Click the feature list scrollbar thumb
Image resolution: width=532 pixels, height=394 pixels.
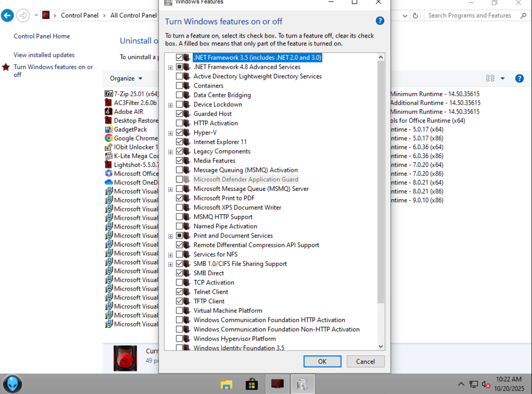coord(381,182)
